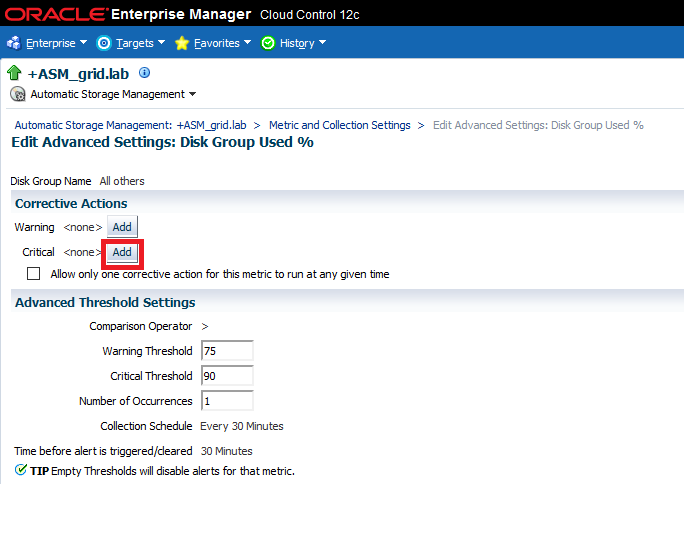This screenshot has width=684, height=549.
Task: Add a Critical corrective action
Action: [122, 252]
